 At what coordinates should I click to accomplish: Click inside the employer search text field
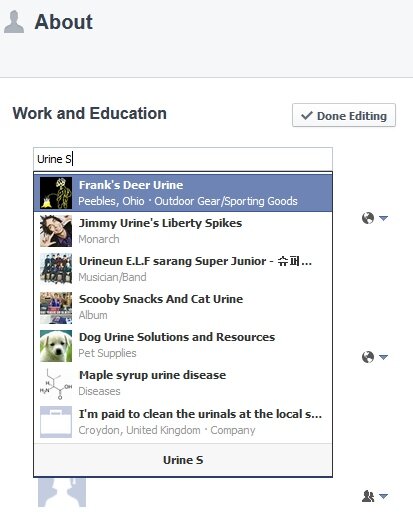click(183, 159)
